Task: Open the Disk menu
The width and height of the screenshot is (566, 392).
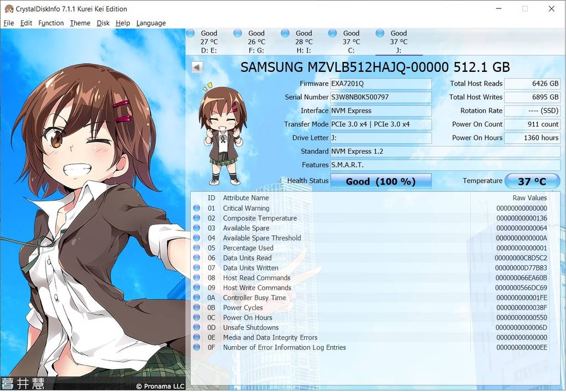Action: (x=103, y=23)
